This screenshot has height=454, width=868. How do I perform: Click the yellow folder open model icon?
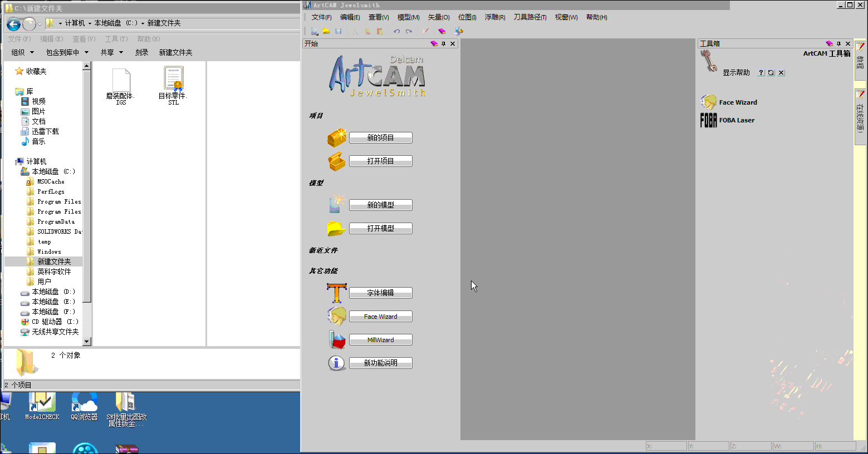coord(336,228)
